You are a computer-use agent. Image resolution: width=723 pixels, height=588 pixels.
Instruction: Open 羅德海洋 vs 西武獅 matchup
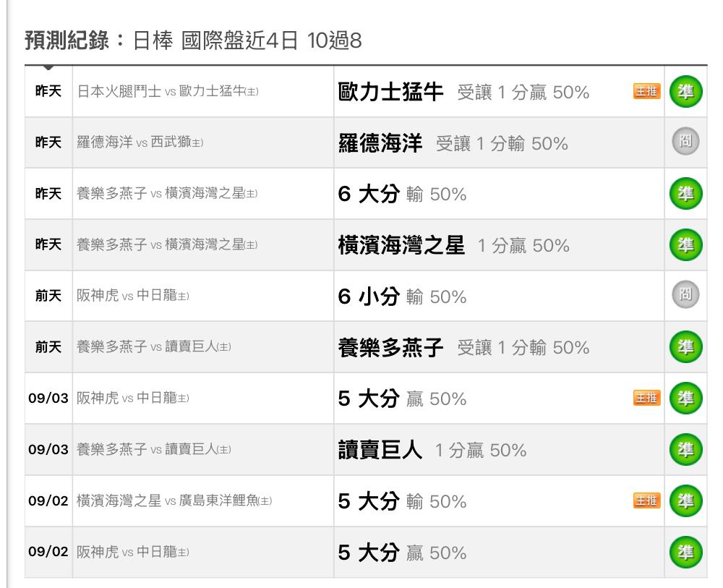coord(140,142)
